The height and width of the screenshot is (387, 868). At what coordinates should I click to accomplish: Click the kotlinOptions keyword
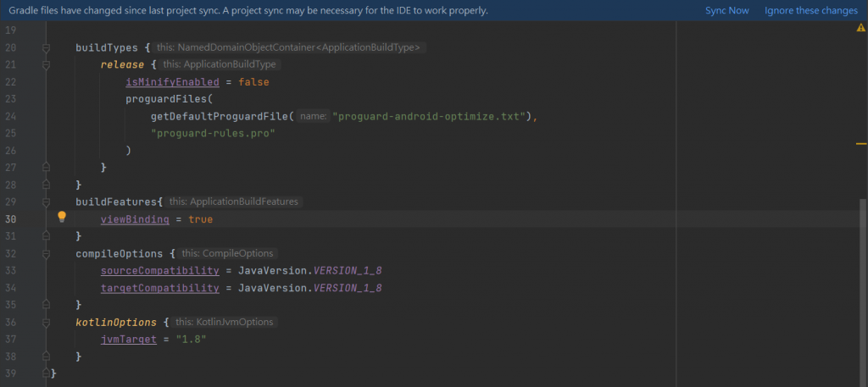(116, 322)
